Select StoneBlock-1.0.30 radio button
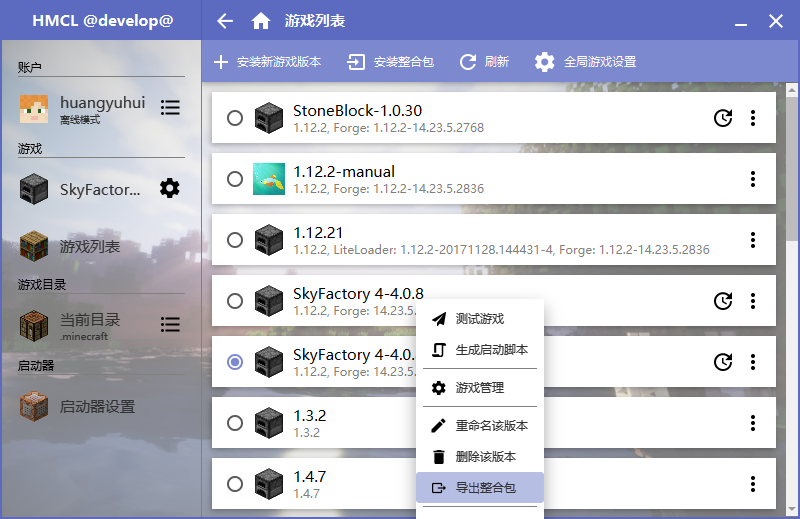Viewport: 800px width, 519px height. pos(235,118)
